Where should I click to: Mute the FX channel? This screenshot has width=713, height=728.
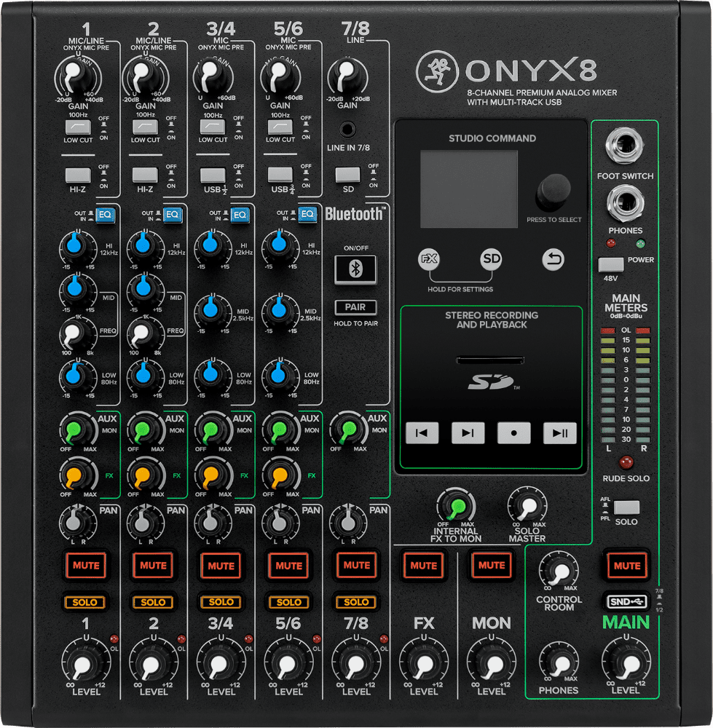coord(424,566)
